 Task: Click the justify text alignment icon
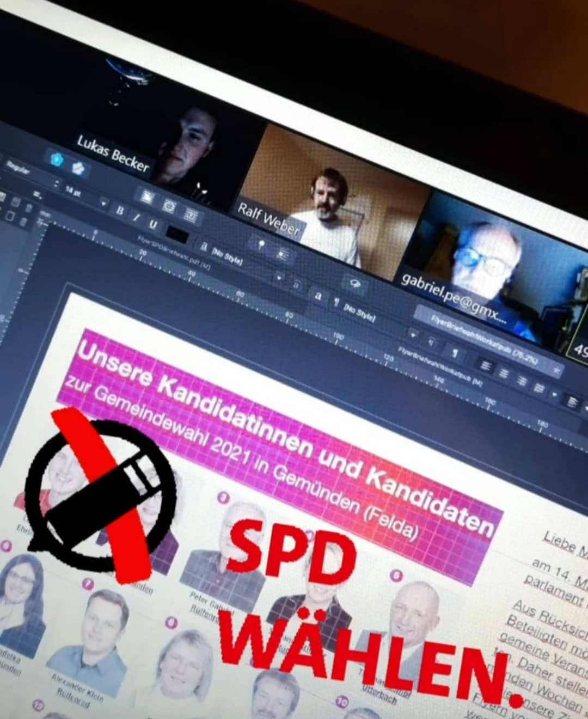538,388
